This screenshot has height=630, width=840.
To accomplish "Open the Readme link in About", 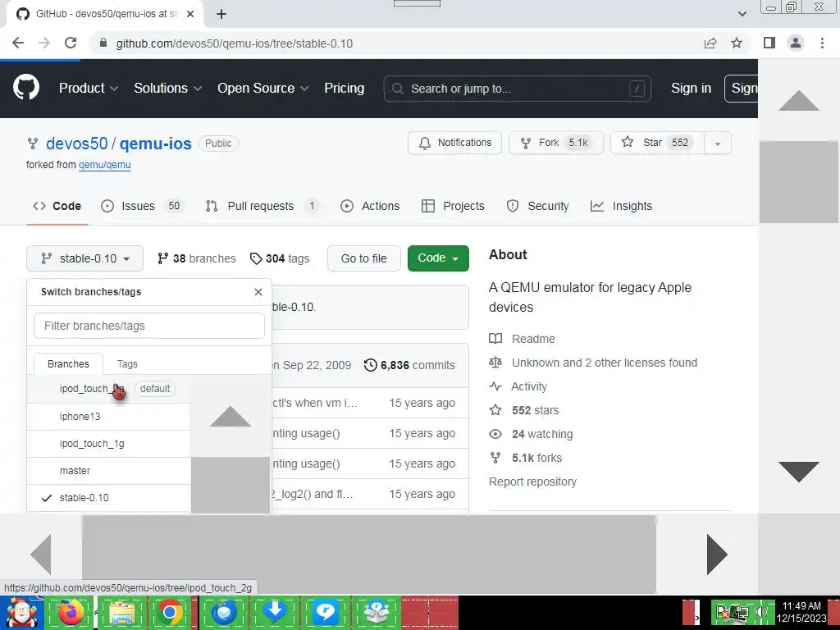I will pyautogui.click(x=523, y=339).
